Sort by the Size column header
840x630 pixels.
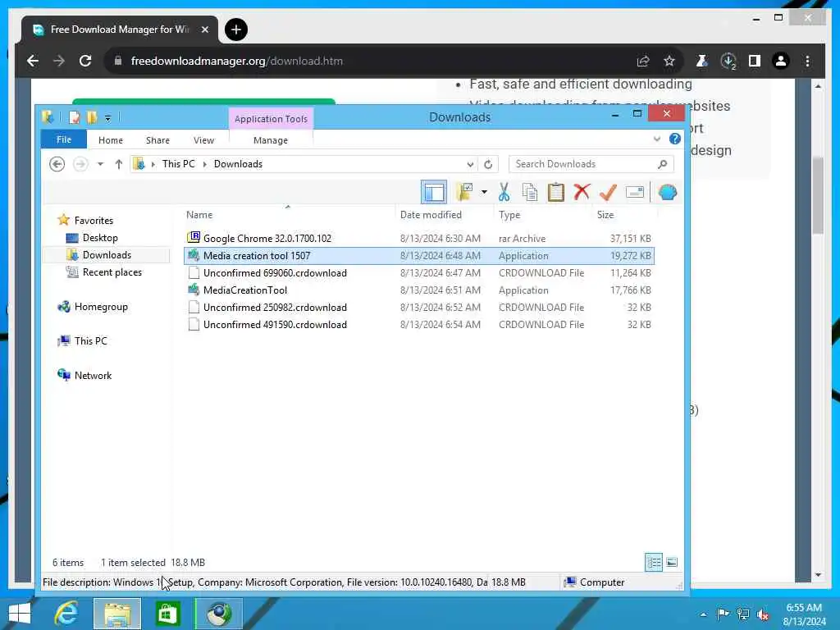tap(605, 215)
